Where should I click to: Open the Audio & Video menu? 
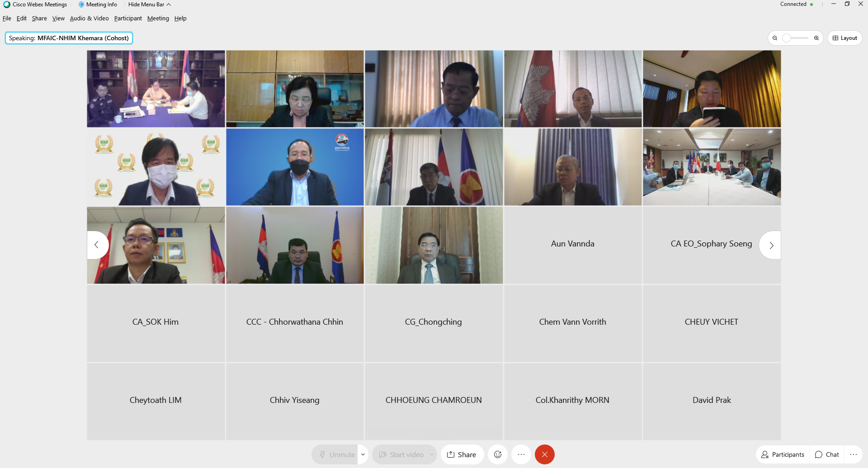[89, 19]
